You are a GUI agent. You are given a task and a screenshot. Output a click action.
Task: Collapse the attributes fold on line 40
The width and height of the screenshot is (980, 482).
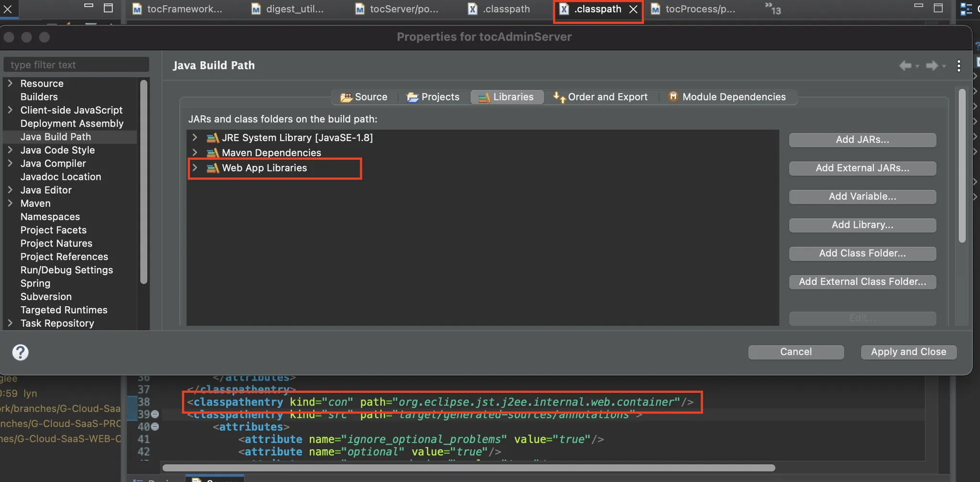tap(155, 426)
